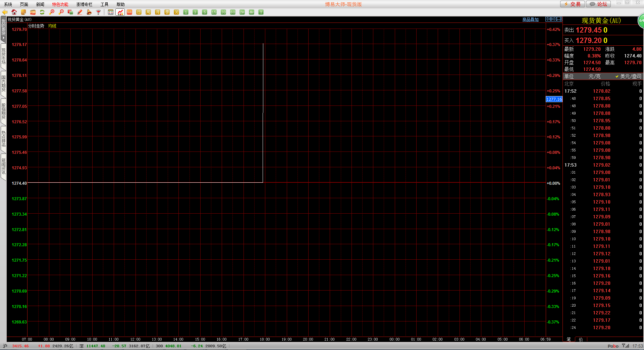Click the yellow back arrow icon
This screenshot has width=644, height=350.
tap(5, 12)
